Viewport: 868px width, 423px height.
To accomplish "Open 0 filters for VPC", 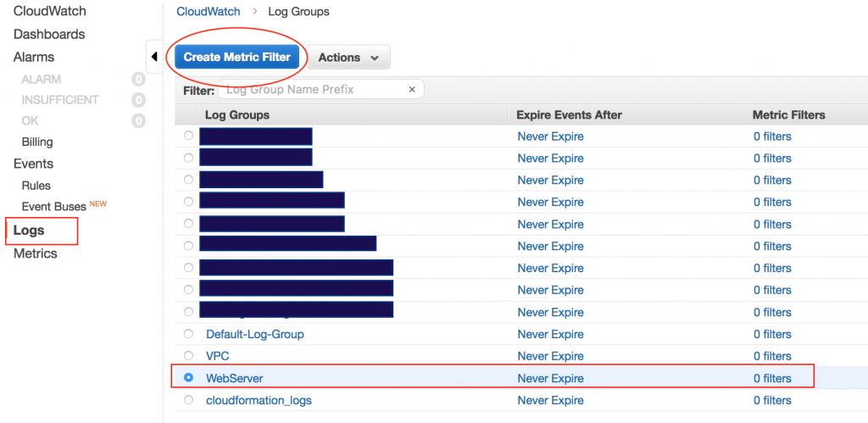I will click(772, 356).
